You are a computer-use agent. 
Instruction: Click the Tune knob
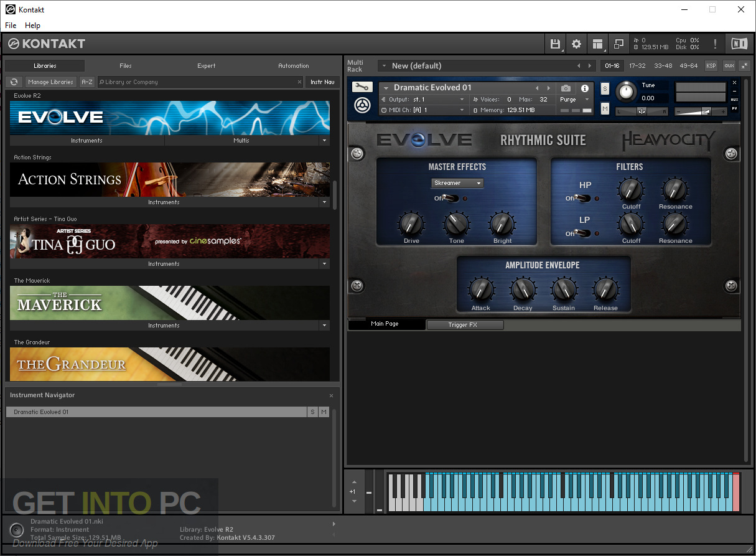(626, 92)
